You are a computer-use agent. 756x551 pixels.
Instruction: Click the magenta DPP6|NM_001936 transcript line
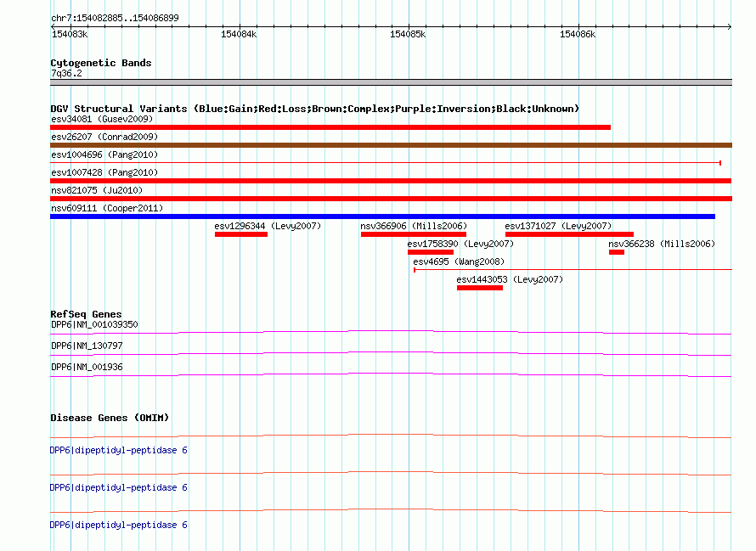(x=391, y=374)
